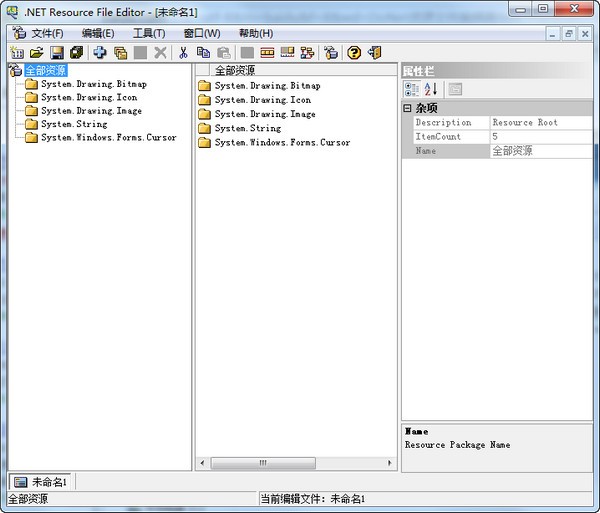The width and height of the screenshot is (600, 513).
Task: Click the gray square icon after Paste
Action: pyautogui.click(x=247, y=53)
